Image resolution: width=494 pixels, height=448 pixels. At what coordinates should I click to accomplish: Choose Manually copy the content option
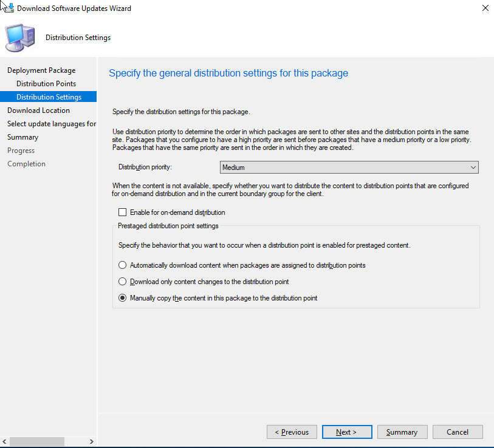(x=123, y=298)
